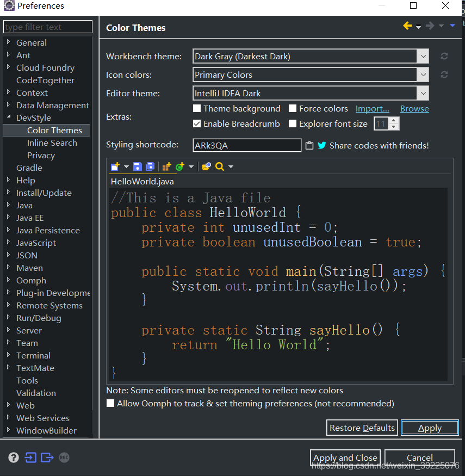Click Share codes with friends! text
This screenshot has height=476, width=465.
[379, 145]
